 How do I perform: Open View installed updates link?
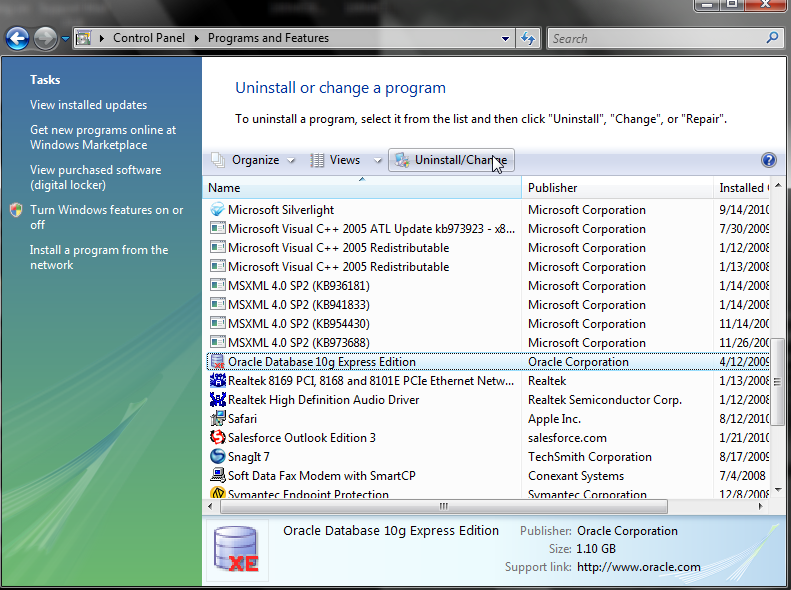(88, 105)
